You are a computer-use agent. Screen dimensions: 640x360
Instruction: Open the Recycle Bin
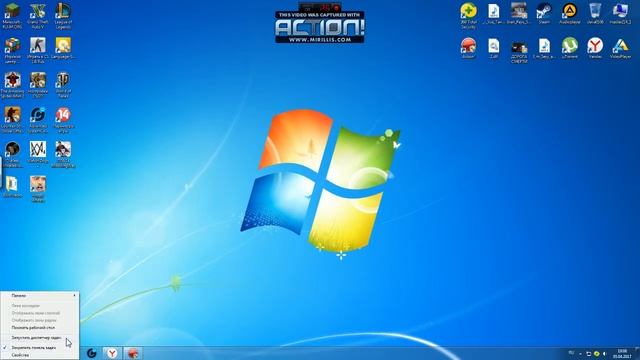point(595,14)
